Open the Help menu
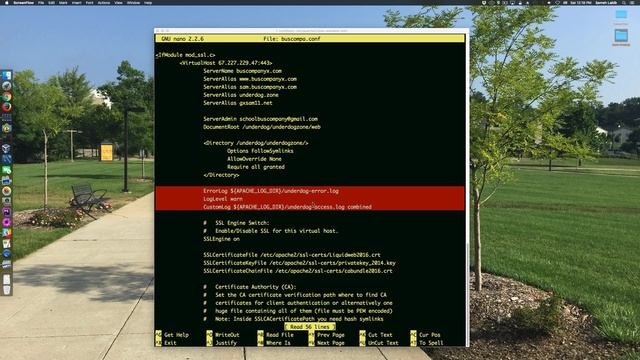Viewport: 640px width, 360px height. tap(148, 2)
